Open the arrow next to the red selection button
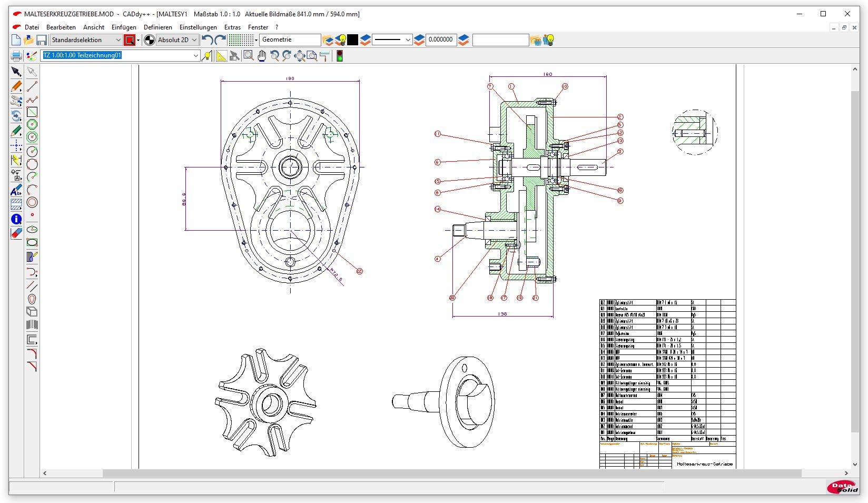 (139, 40)
